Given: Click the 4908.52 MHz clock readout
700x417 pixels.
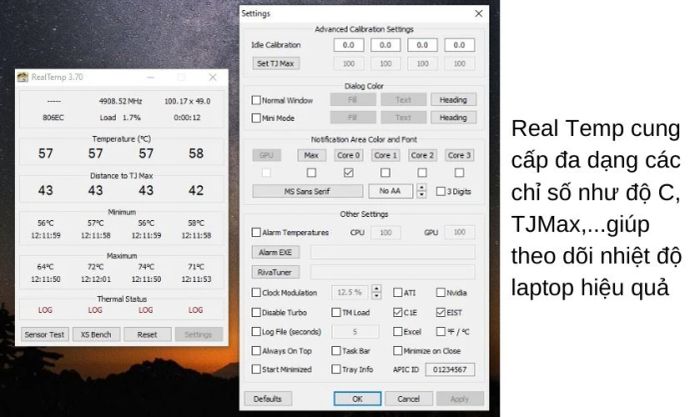Looking at the screenshot, I should 121,101.
